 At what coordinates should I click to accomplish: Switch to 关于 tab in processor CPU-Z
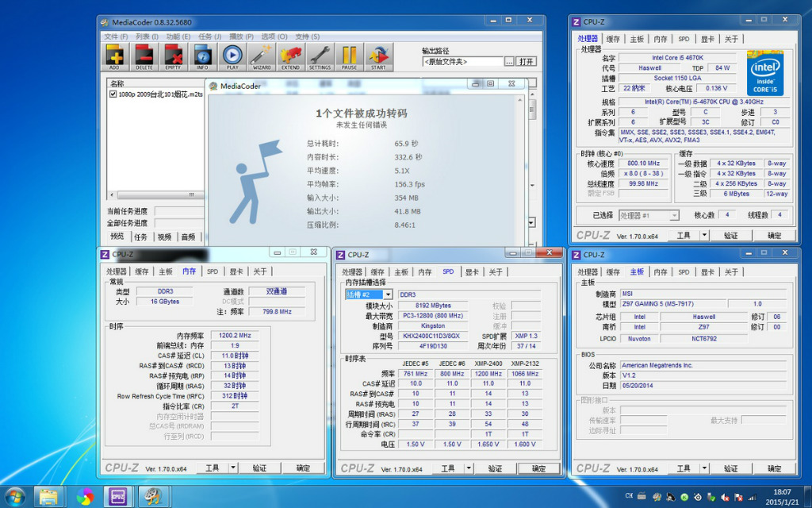coord(731,39)
